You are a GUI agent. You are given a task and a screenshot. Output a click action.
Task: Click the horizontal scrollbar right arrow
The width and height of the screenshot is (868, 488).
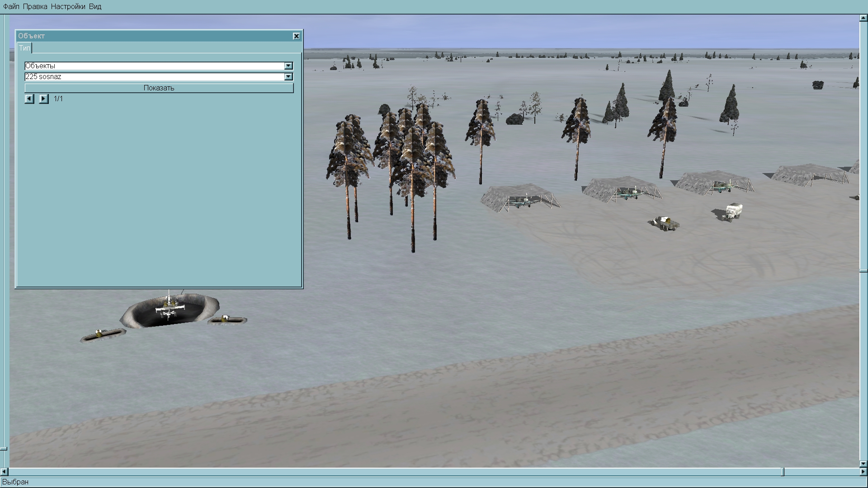pyautogui.click(x=863, y=472)
